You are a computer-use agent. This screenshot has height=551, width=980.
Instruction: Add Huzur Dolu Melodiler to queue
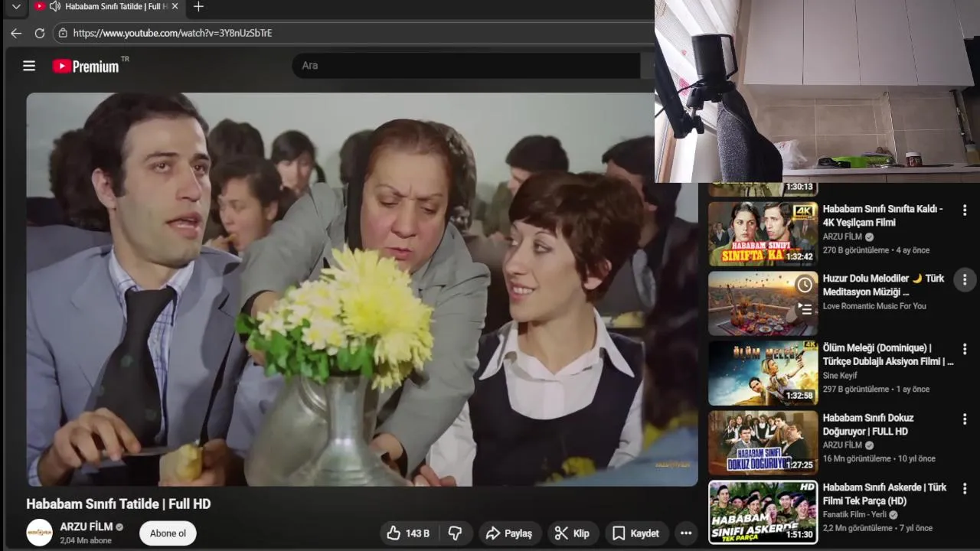click(x=805, y=309)
